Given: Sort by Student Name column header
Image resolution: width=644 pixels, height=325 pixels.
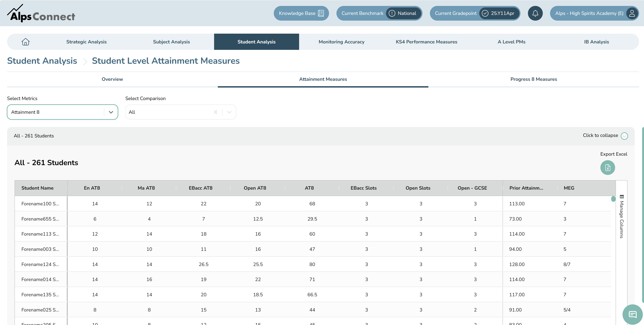Looking at the screenshot, I should (38, 188).
